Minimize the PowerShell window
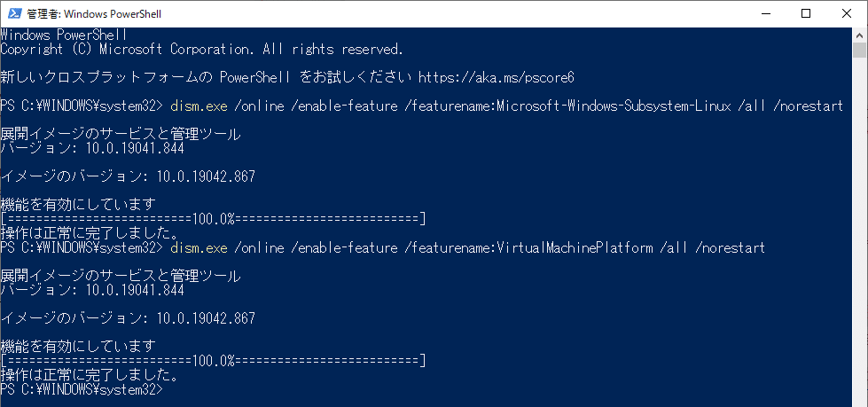 (x=764, y=13)
